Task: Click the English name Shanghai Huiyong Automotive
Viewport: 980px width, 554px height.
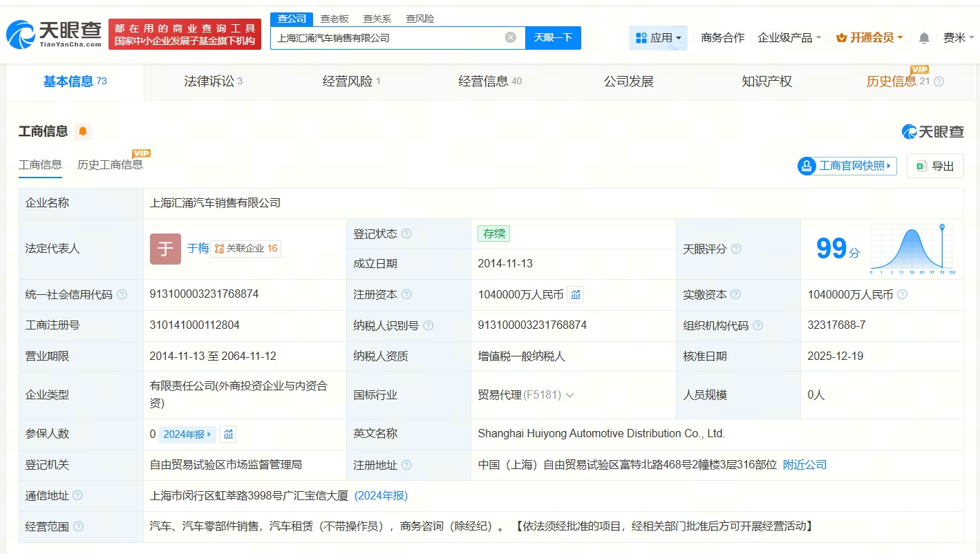Action: coord(601,434)
